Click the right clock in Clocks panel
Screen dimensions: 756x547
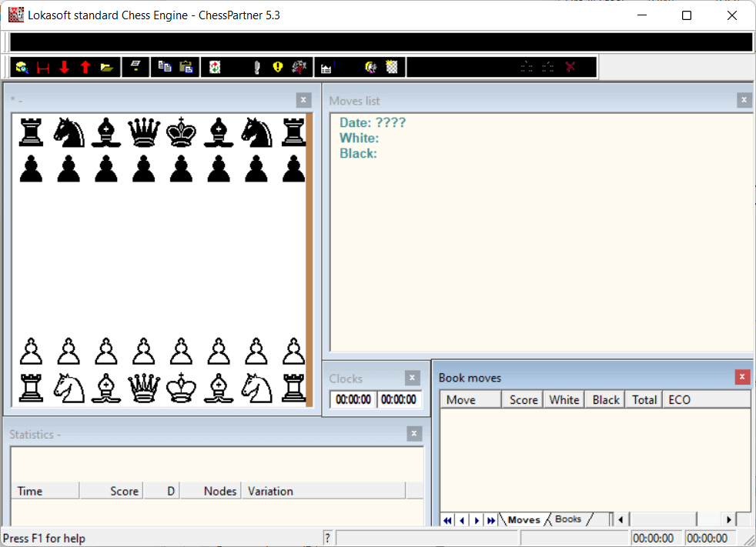pos(398,399)
